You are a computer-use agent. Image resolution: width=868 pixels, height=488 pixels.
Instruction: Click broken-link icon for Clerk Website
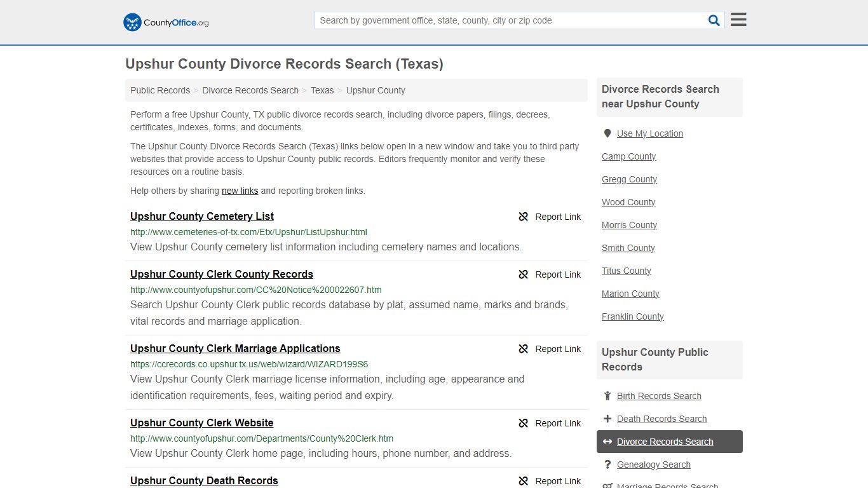click(524, 423)
